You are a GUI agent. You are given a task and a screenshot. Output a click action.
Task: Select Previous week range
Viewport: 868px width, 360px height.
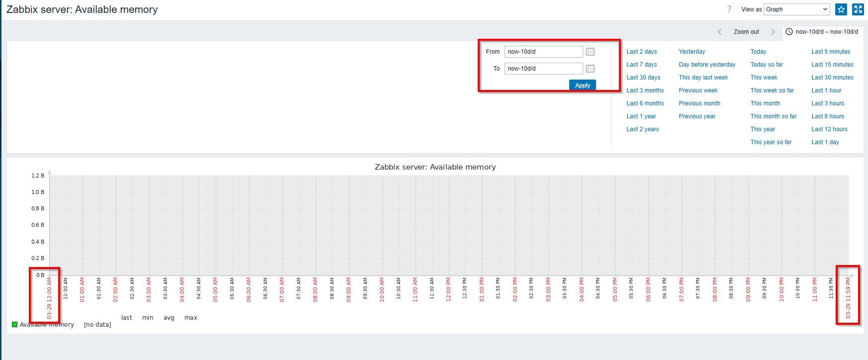[698, 90]
